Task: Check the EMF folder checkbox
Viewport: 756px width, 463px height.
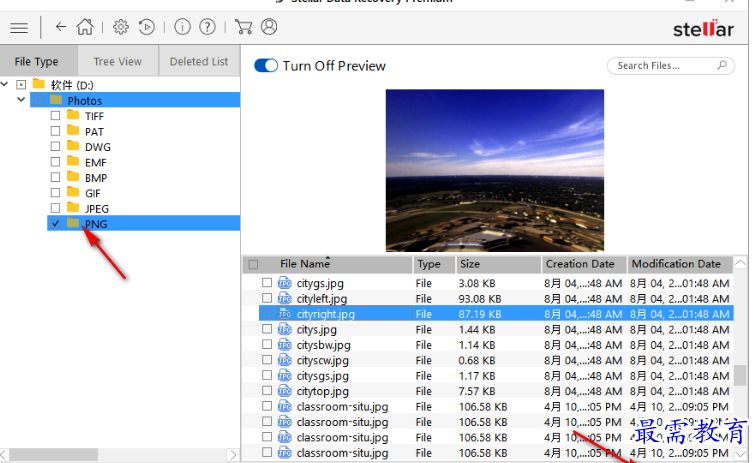Action: tap(55, 162)
